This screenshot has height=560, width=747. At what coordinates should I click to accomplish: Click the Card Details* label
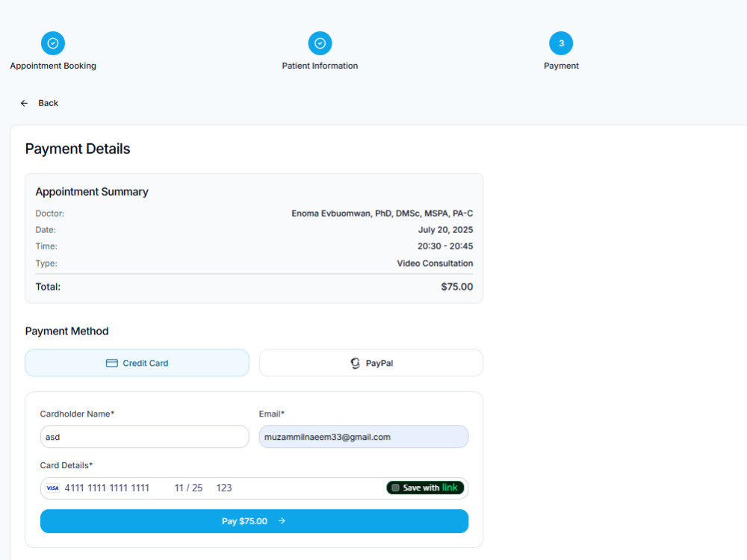(x=66, y=466)
